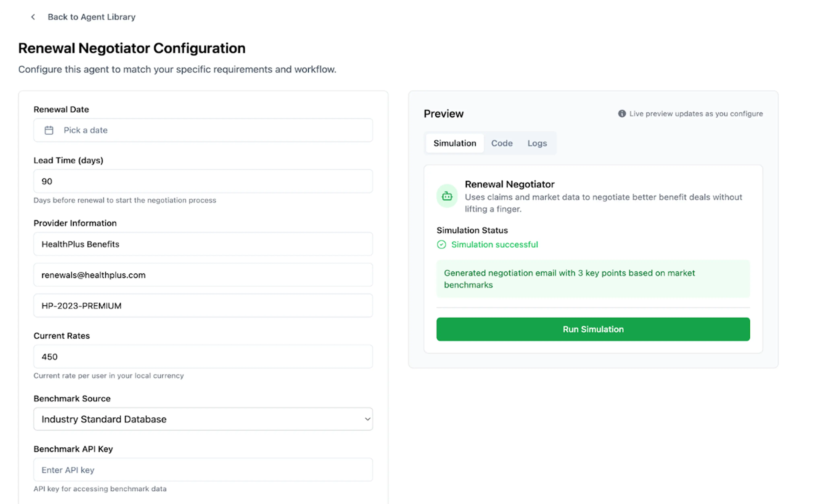The image size is (824, 504).
Task: Click the info icon beside live preview note
Action: click(622, 114)
